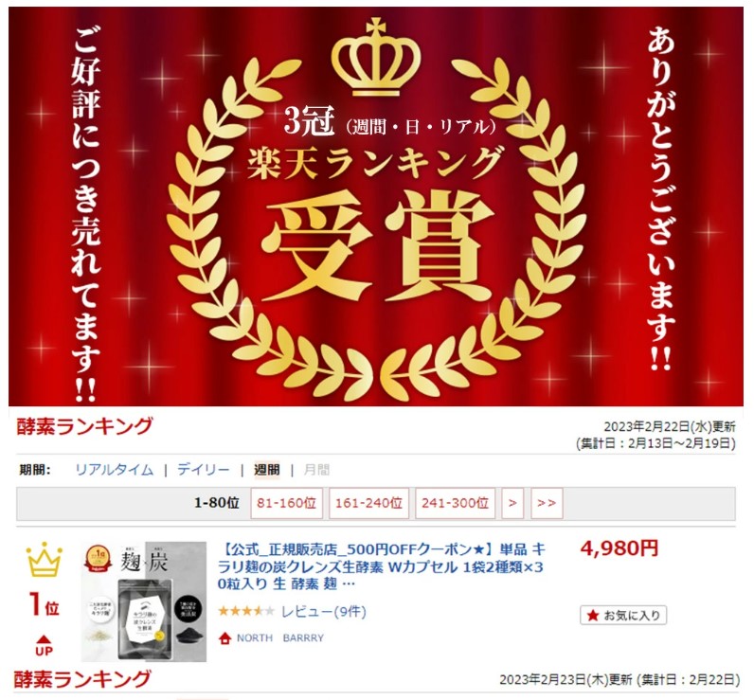Open the レビュー(9件) reviews link
This screenshot has height=700, width=754.
point(324,612)
